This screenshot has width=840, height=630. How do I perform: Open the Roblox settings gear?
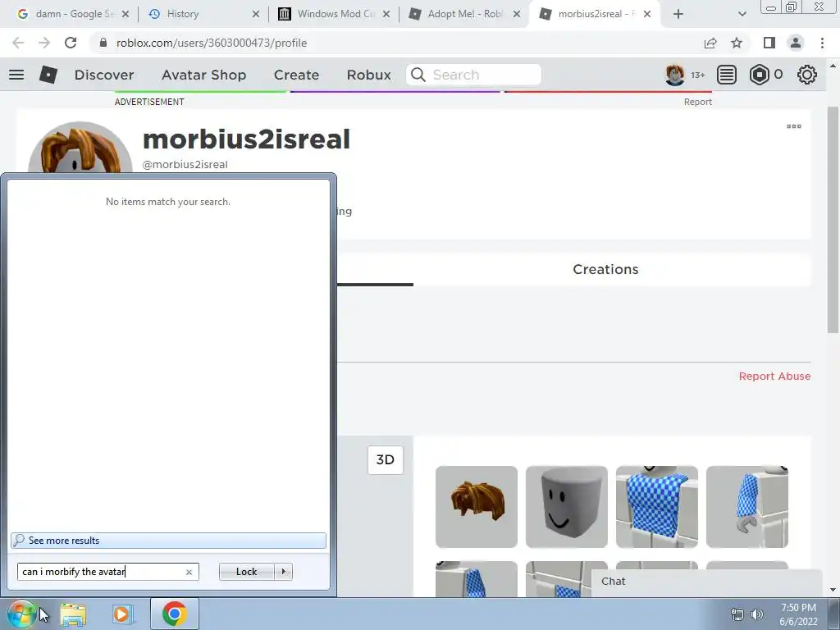(807, 75)
